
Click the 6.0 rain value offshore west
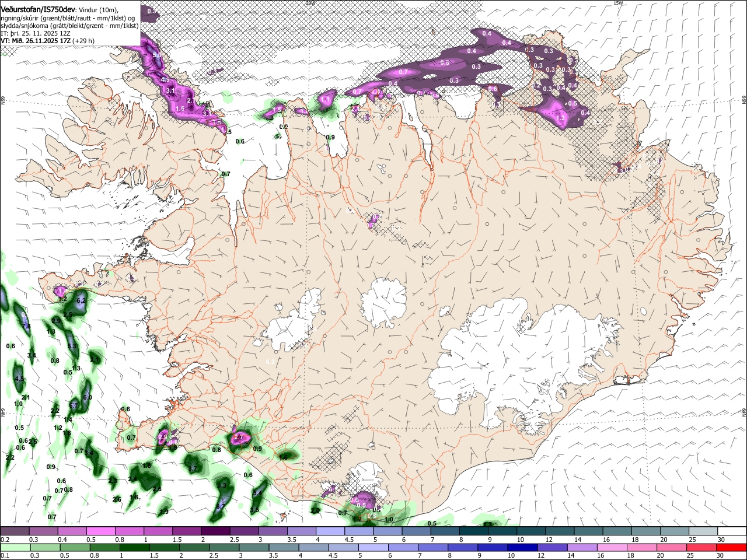pyautogui.click(x=88, y=397)
